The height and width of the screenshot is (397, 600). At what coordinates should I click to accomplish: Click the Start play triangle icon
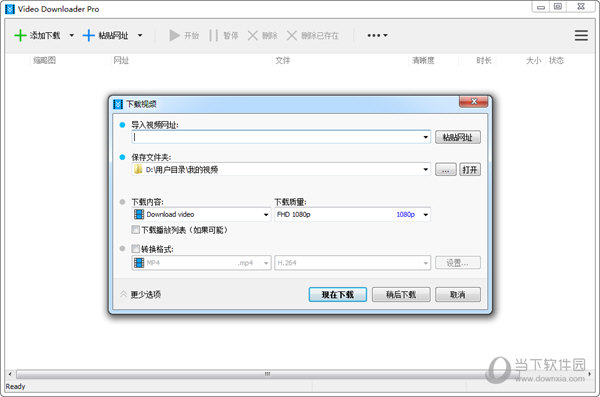[x=174, y=35]
